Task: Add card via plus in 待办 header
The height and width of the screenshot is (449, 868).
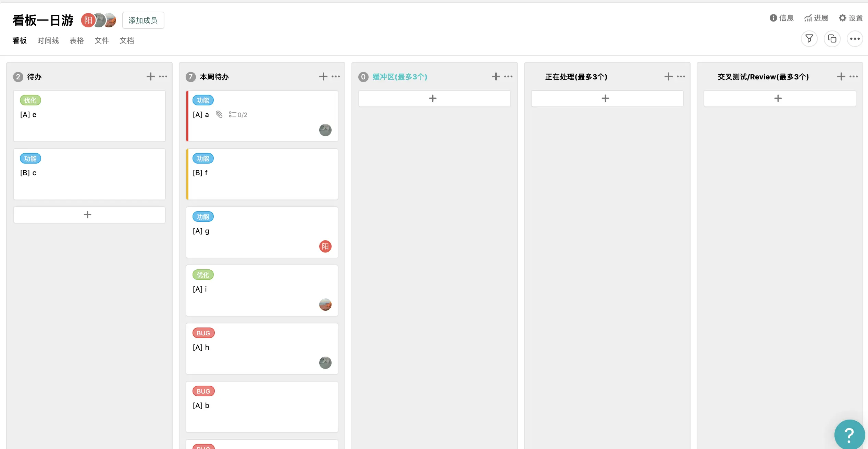Action: pyautogui.click(x=150, y=77)
